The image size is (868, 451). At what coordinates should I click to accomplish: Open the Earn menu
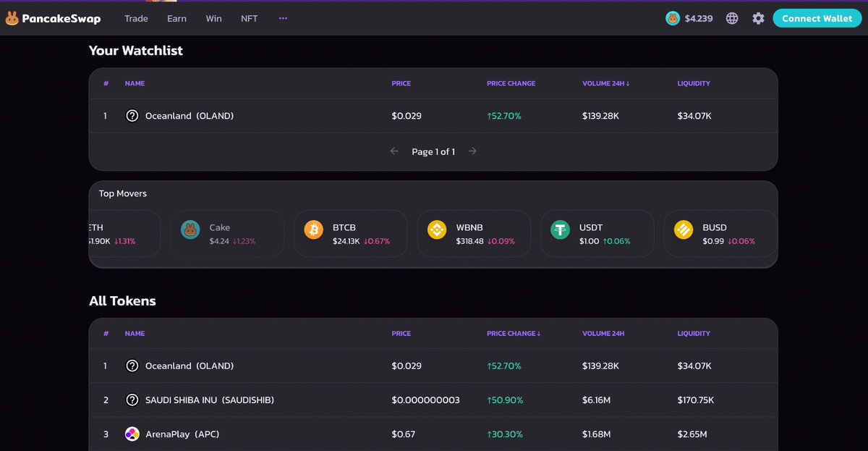click(x=176, y=19)
